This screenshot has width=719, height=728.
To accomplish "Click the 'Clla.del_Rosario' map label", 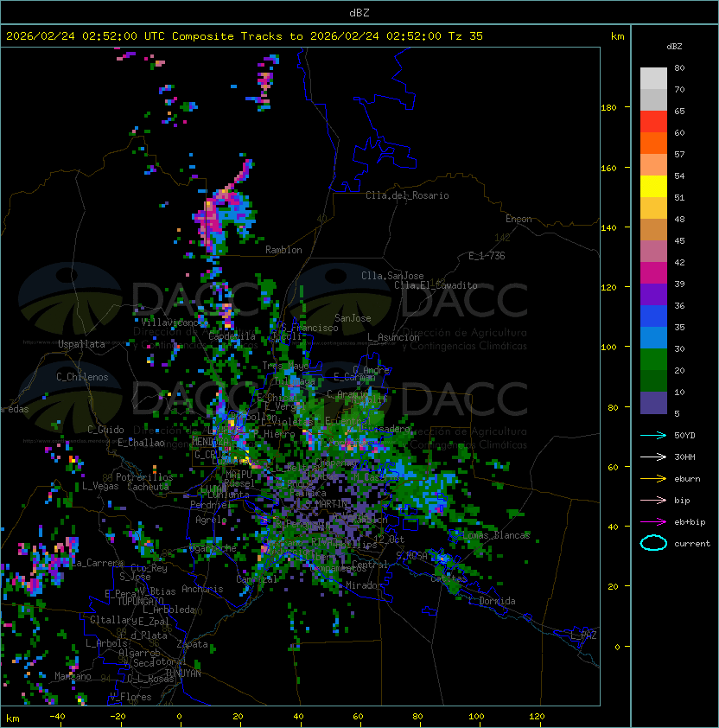I will (x=407, y=195).
